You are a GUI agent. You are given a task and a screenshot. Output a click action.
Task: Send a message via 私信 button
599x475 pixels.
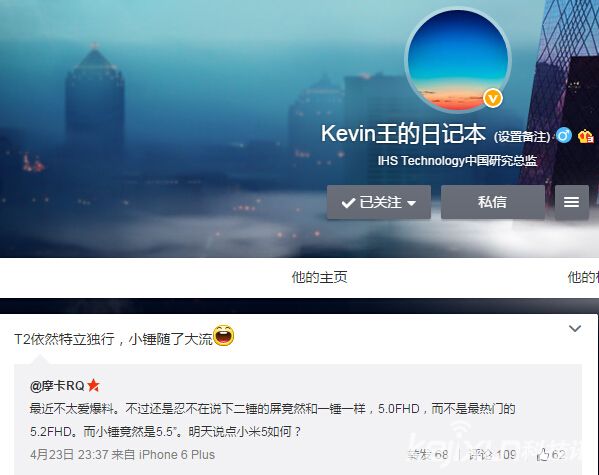(493, 202)
